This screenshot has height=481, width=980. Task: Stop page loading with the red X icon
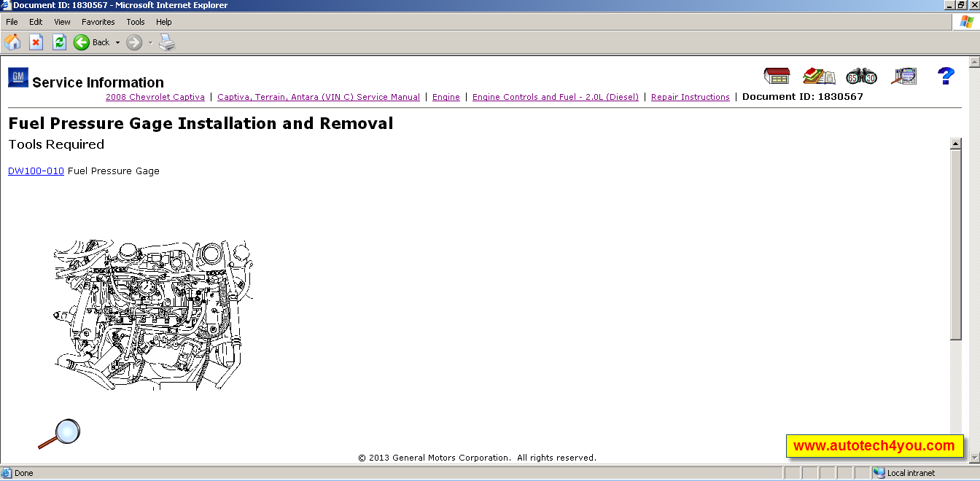click(36, 42)
